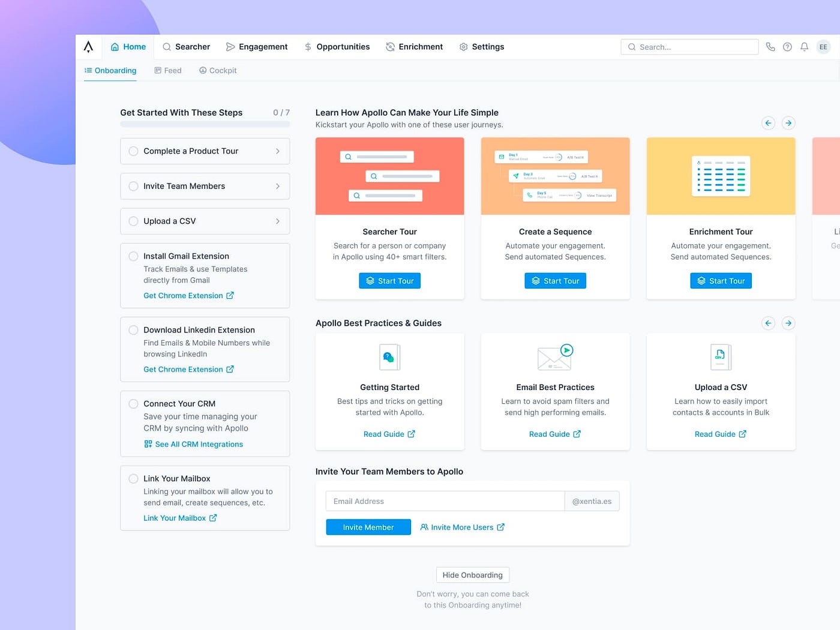Click the Searcher Tour card illustration
The width and height of the screenshot is (840, 630).
tap(390, 176)
